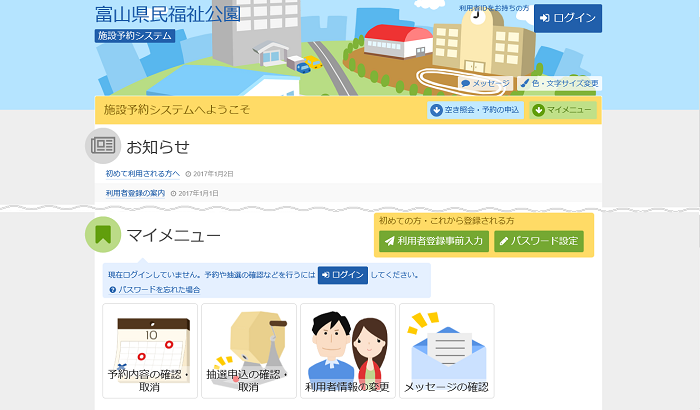This screenshot has height=410, width=700.
Task: Open the 初めて利用される方へ notice
Action: (143, 174)
